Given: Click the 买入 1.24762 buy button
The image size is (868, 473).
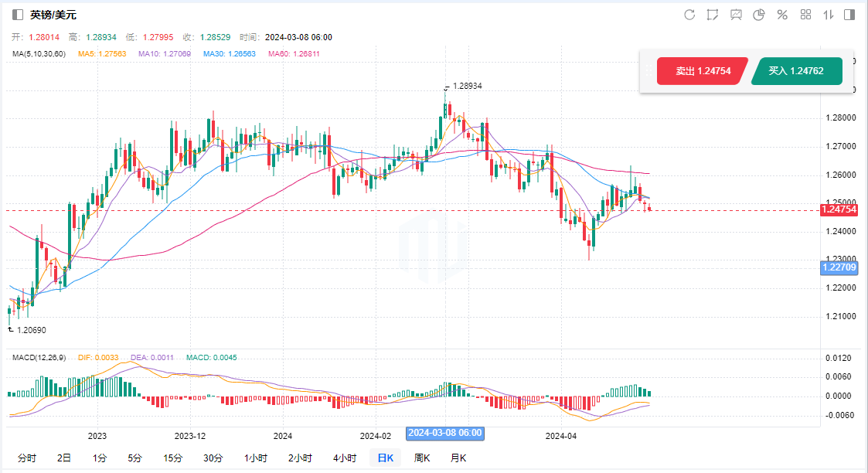Looking at the screenshot, I should click(x=795, y=71).
